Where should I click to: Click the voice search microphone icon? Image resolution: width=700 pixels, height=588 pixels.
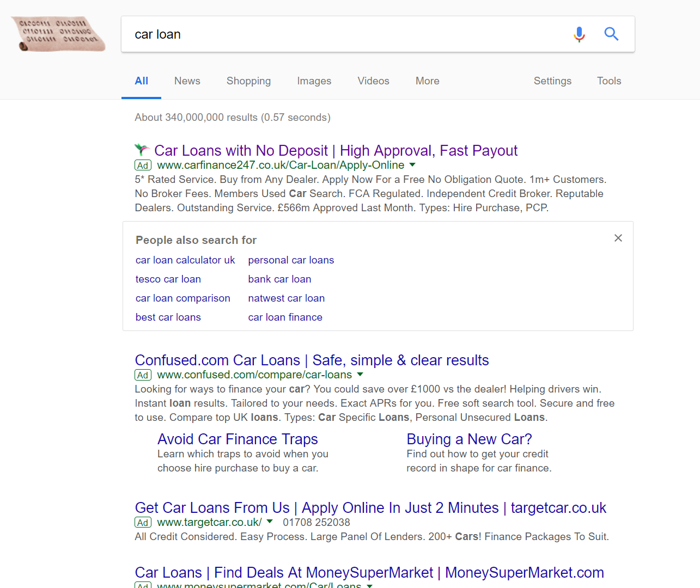pyautogui.click(x=579, y=34)
